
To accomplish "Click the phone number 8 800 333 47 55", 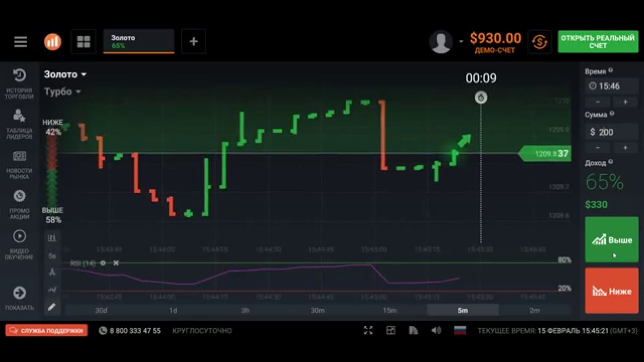I will pyautogui.click(x=135, y=330).
